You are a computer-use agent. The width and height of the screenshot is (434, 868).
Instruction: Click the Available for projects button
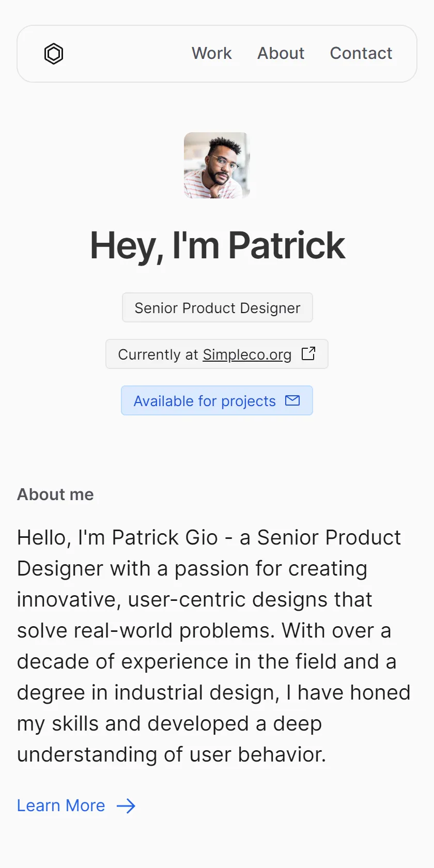(217, 400)
